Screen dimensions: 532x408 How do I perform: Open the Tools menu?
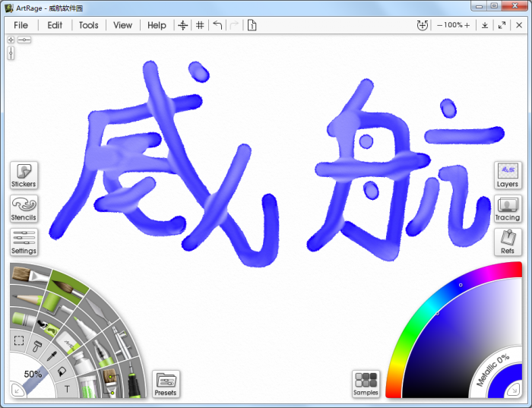pos(88,25)
